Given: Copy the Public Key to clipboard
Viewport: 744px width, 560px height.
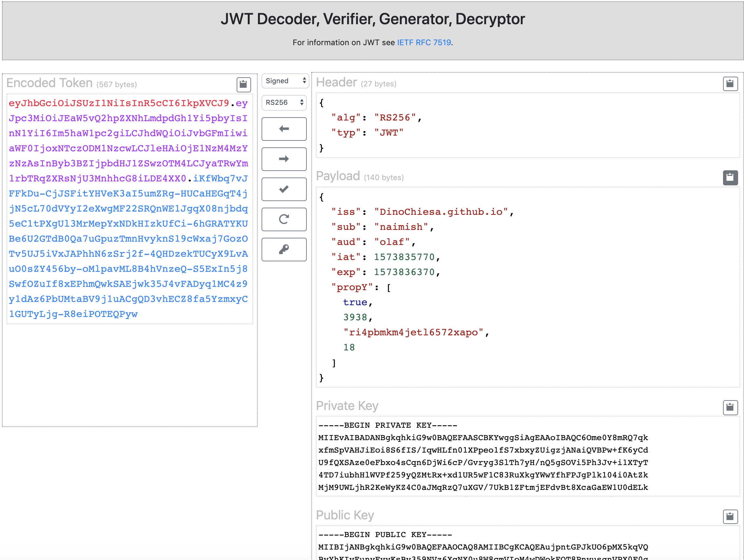Looking at the screenshot, I should point(730,517).
